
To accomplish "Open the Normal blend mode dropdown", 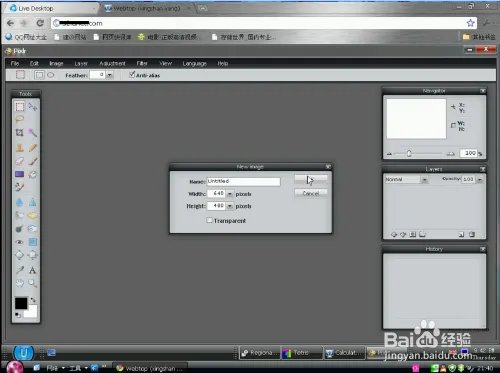I will [425, 180].
